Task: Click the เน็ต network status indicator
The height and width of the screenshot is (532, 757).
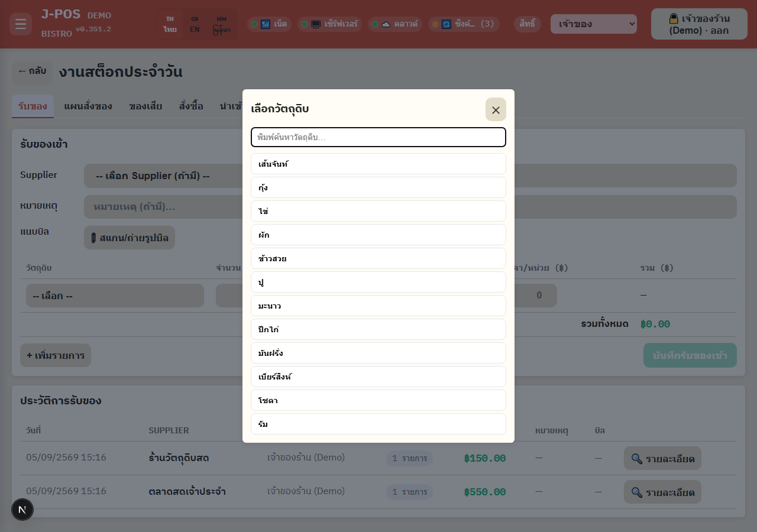Action: [269, 24]
